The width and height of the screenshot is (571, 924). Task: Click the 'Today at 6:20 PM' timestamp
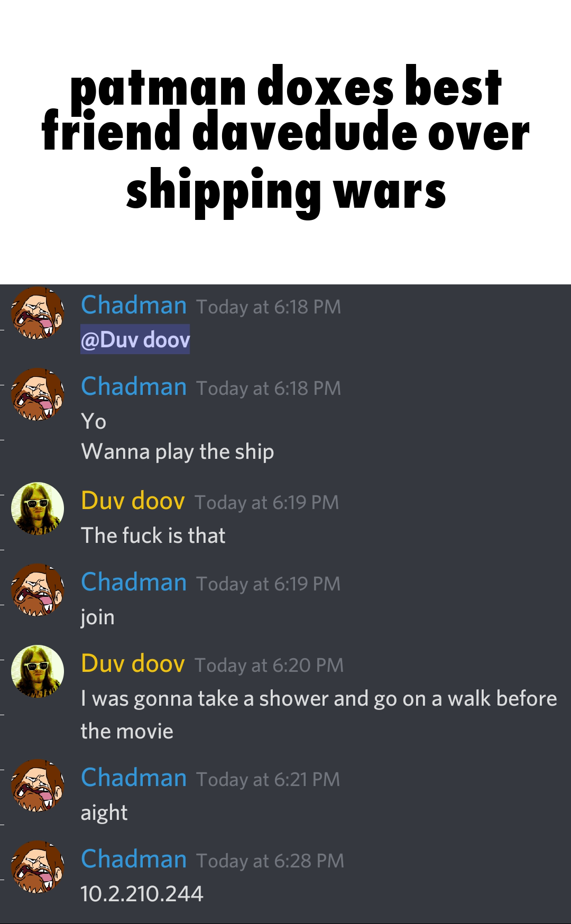tap(269, 665)
